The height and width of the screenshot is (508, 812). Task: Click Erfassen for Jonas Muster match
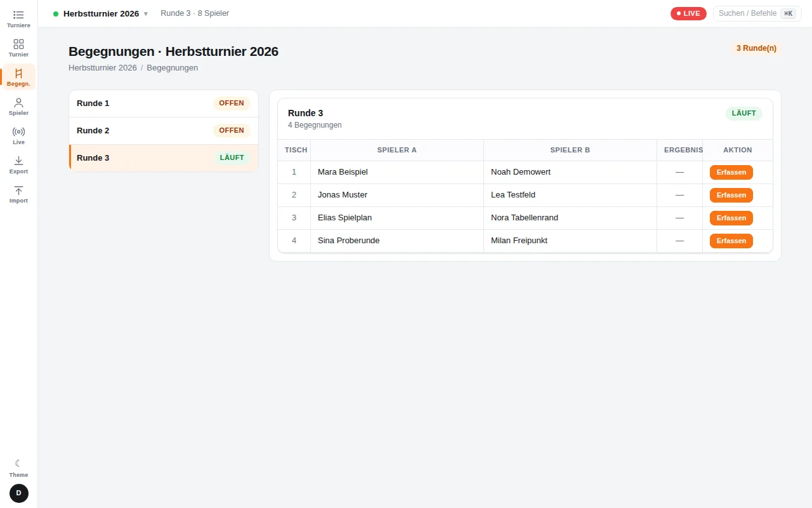pyautogui.click(x=731, y=195)
